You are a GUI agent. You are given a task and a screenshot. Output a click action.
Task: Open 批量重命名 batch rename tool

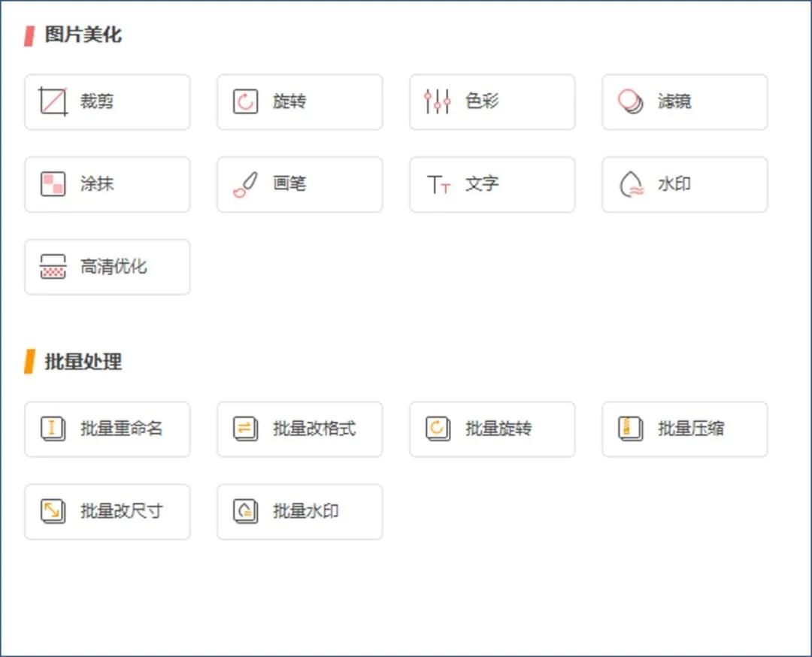click(x=107, y=429)
